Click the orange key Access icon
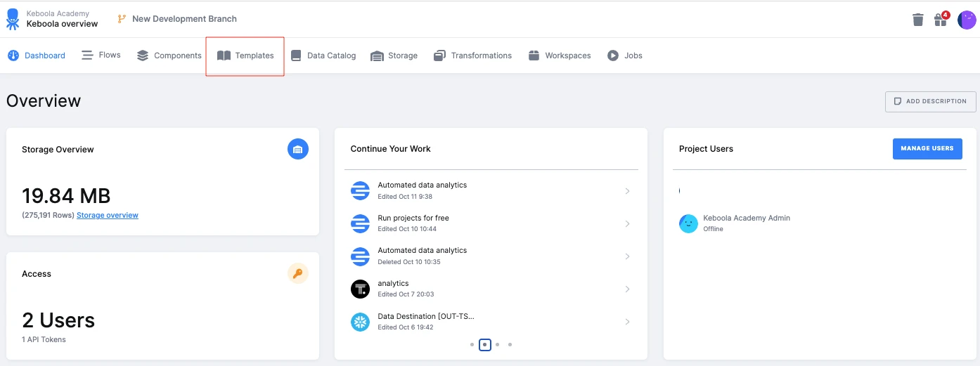Screen dimensions: 980x366 (298, 274)
